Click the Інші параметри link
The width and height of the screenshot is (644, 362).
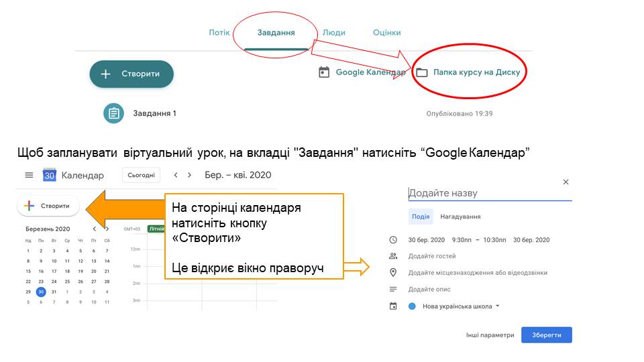tap(491, 335)
